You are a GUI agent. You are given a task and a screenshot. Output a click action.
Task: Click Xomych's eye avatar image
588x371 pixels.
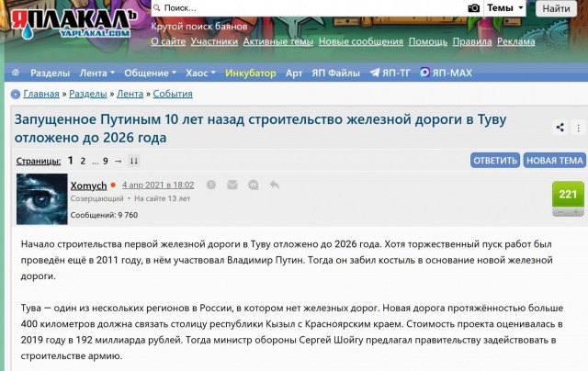(x=42, y=199)
